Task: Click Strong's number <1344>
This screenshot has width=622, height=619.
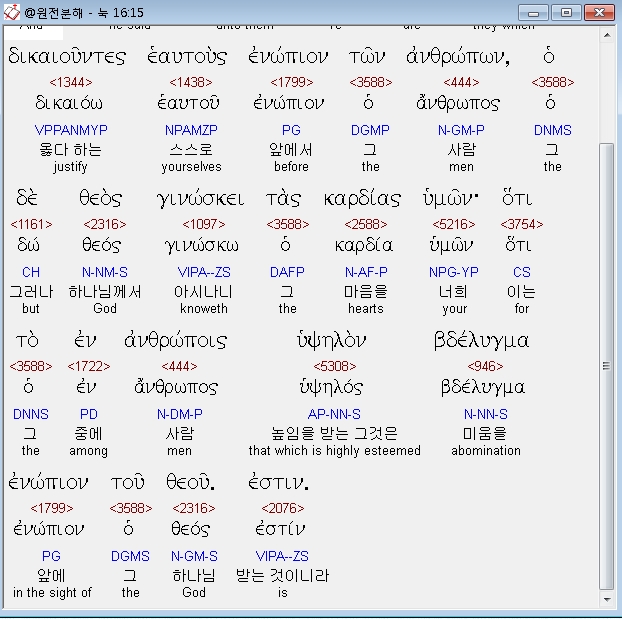Action: [71, 83]
